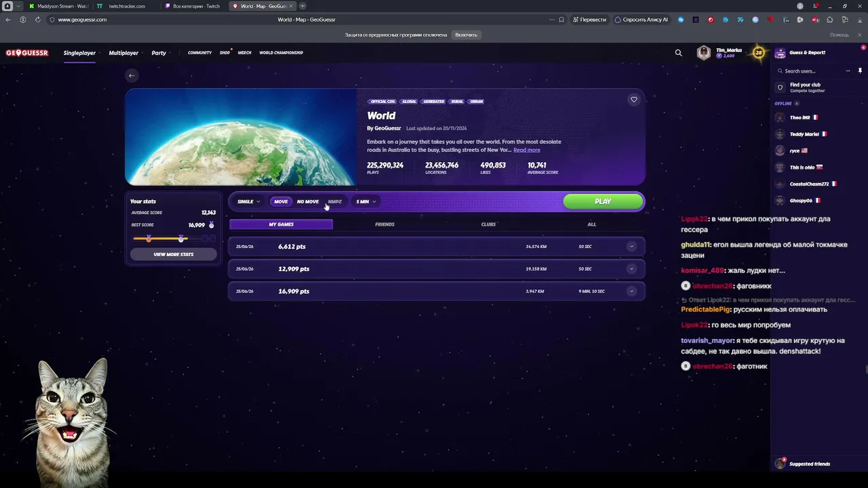Open the Community nav link
This screenshot has height=488, width=868.
pos(199,53)
